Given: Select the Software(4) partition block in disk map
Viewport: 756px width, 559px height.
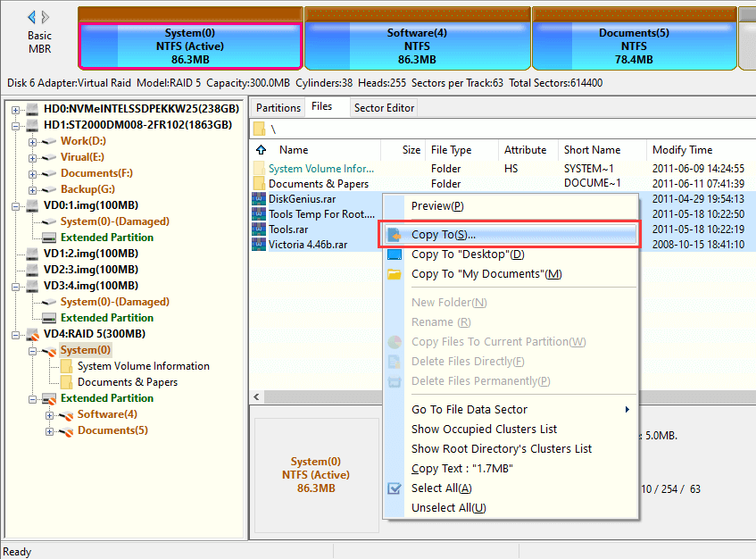Looking at the screenshot, I should (x=417, y=46).
